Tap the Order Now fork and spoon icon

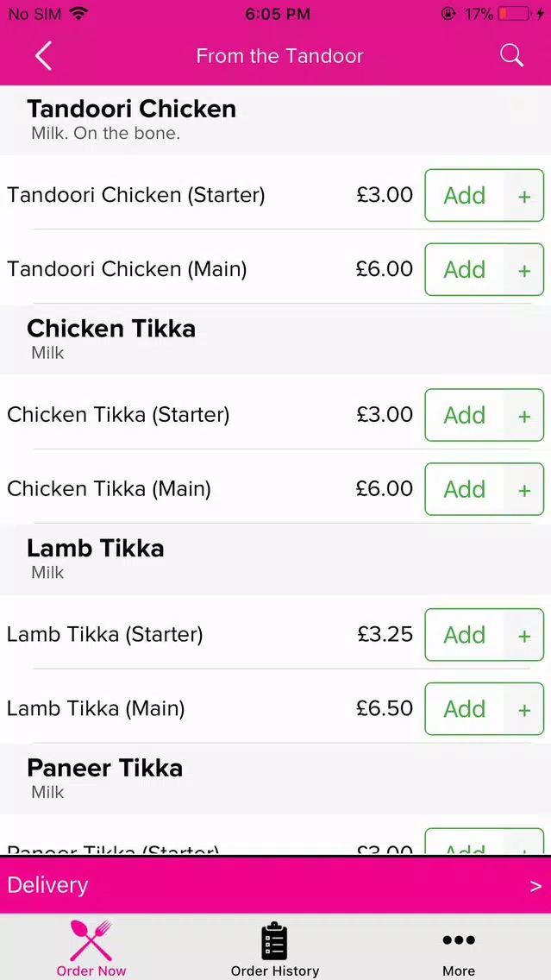tap(91, 940)
